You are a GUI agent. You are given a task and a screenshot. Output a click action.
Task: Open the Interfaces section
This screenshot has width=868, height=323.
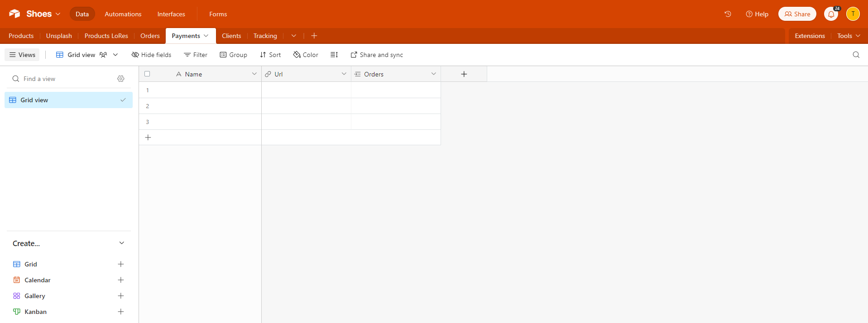(171, 14)
